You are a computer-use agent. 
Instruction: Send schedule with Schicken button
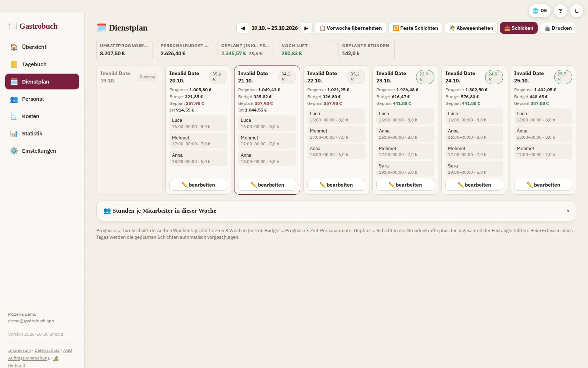point(519,28)
